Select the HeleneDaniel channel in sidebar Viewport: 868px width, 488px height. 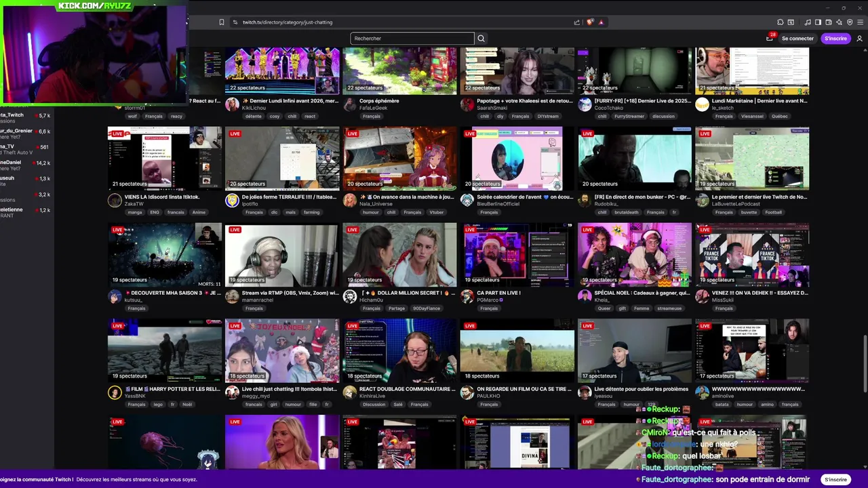point(25,165)
